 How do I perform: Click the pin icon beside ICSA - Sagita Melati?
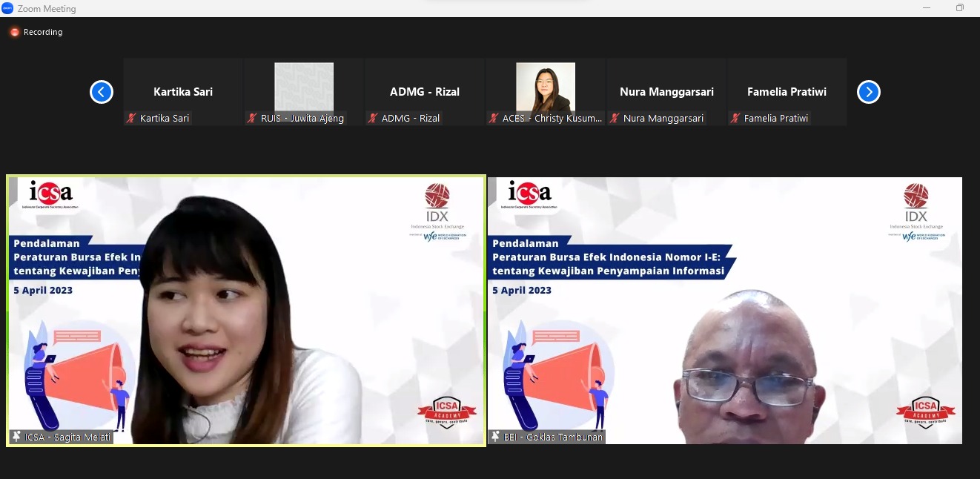pyautogui.click(x=16, y=437)
